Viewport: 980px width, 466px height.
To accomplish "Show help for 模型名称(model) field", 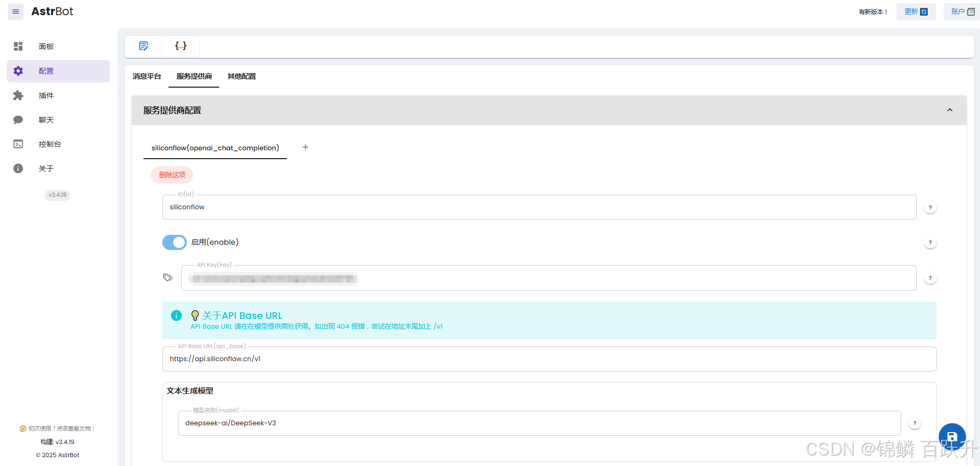I will click(x=914, y=423).
